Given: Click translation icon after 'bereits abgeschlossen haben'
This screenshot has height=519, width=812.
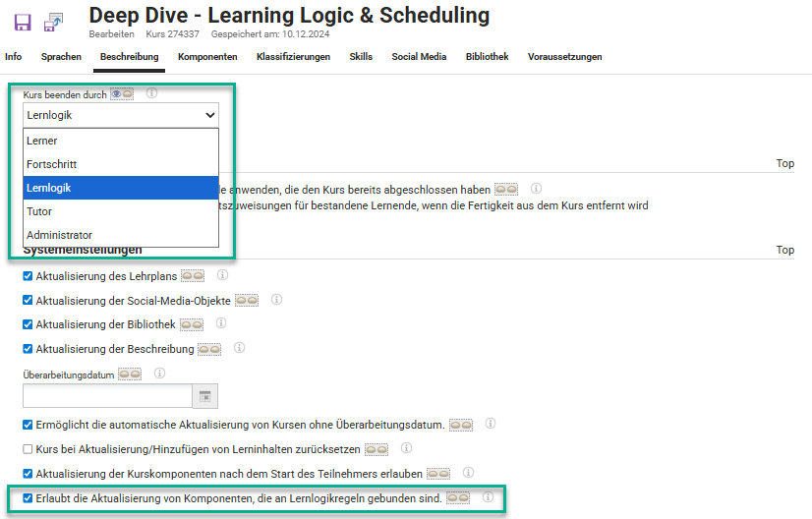Looking at the screenshot, I should [x=506, y=190].
